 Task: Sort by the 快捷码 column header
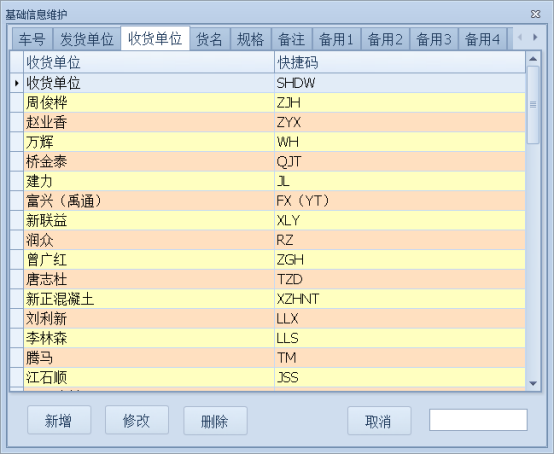point(400,63)
